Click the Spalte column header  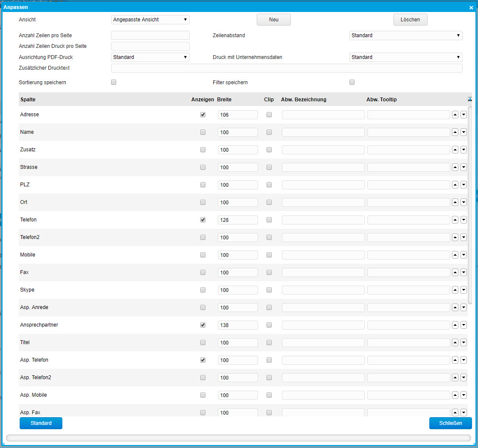tap(28, 100)
